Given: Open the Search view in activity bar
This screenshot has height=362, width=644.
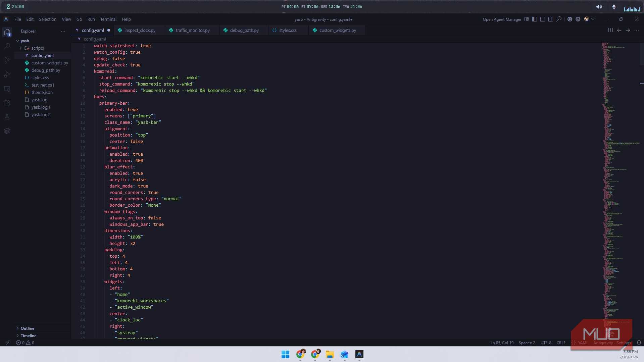Looking at the screenshot, I should point(7,46).
